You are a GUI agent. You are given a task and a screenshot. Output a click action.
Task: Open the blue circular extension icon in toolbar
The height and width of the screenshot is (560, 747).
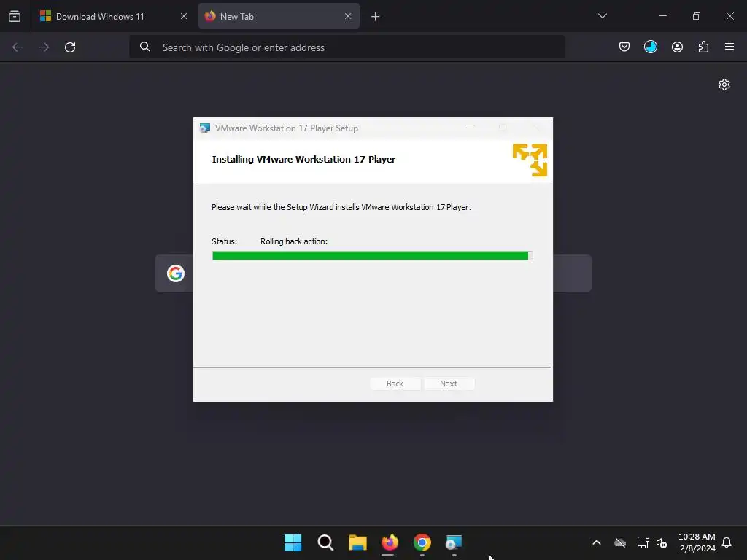tap(650, 47)
